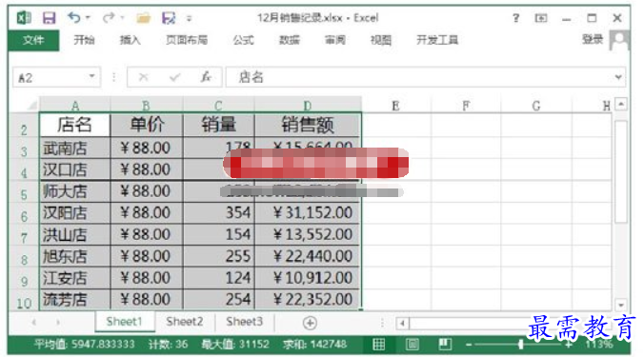Confirm entry with the checkmark icon

pyautogui.click(x=175, y=77)
